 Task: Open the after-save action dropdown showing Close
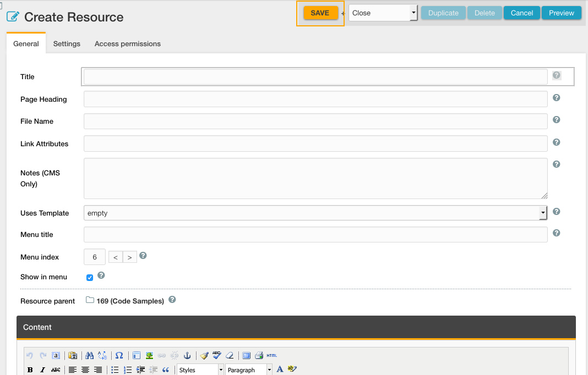pyautogui.click(x=383, y=13)
